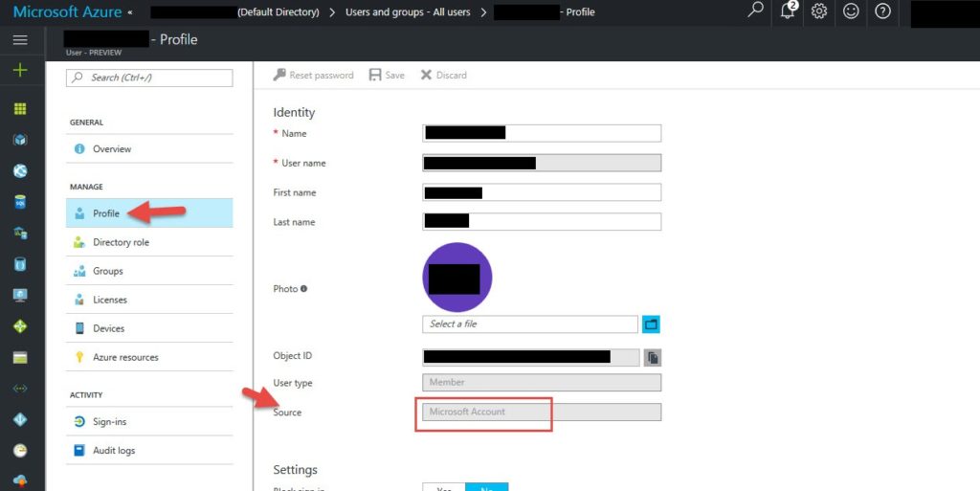Click the feedback smiley icon
The width and height of the screenshot is (980, 491).
tap(851, 11)
